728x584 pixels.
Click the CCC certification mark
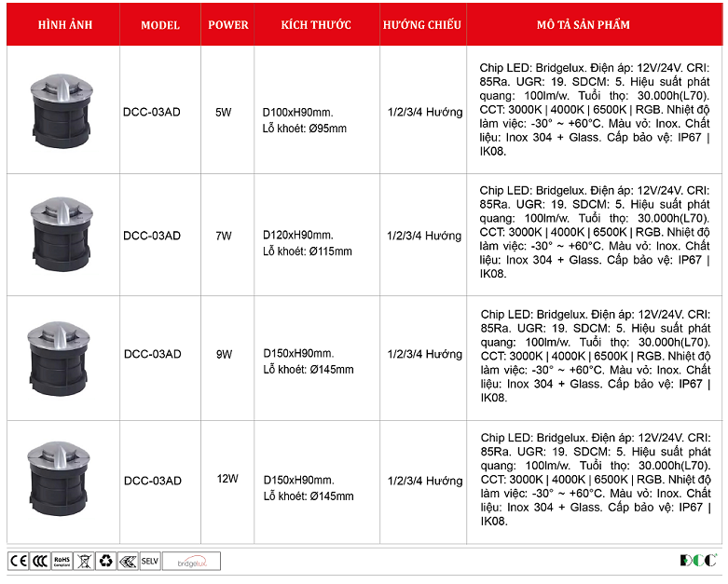(39, 561)
